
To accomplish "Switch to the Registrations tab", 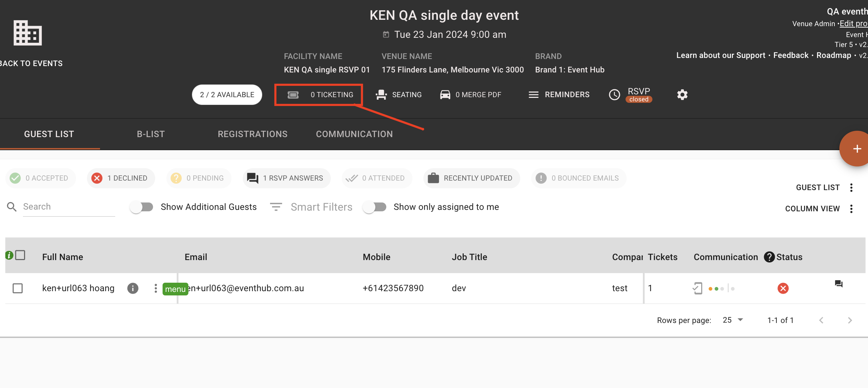I will coord(252,134).
